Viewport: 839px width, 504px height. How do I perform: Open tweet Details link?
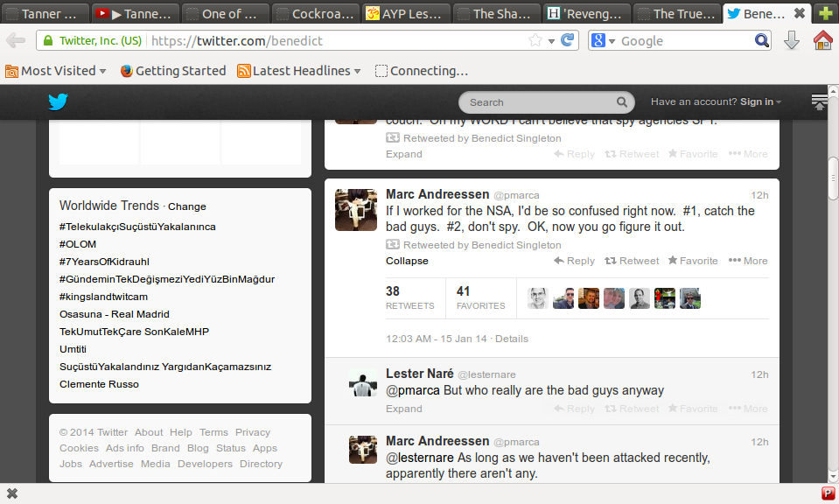(x=512, y=339)
